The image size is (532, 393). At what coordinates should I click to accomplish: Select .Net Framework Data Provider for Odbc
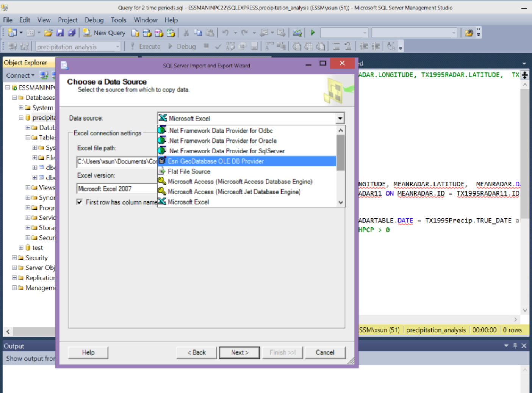click(247, 130)
